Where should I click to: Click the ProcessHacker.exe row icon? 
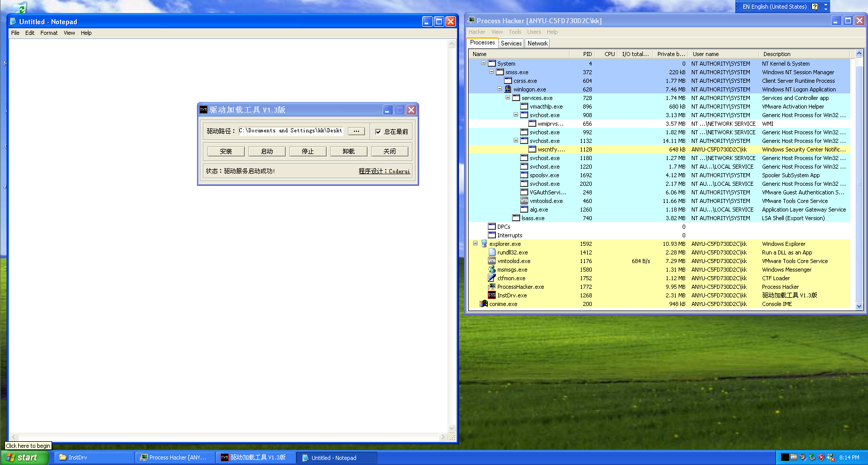491,287
